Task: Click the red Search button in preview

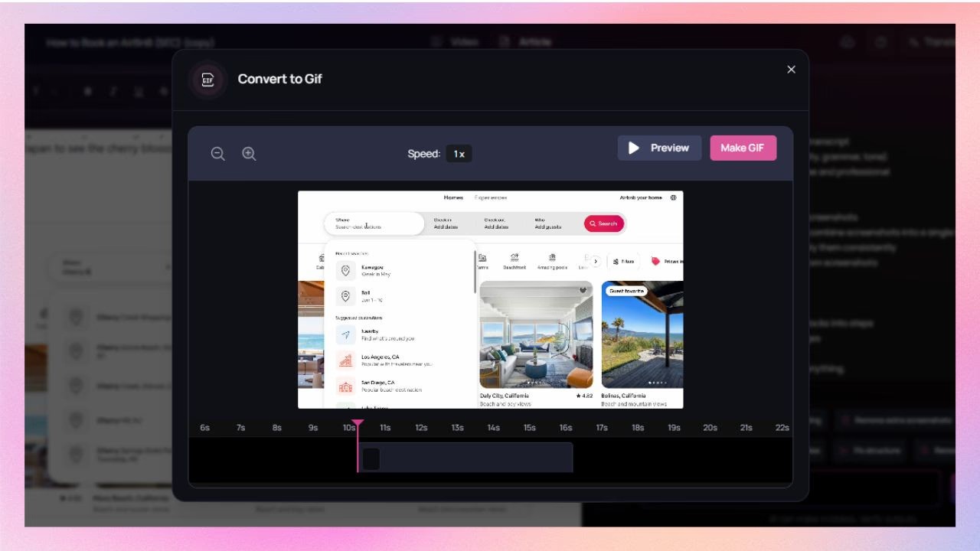Action: pyautogui.click(x=604, y=223)
